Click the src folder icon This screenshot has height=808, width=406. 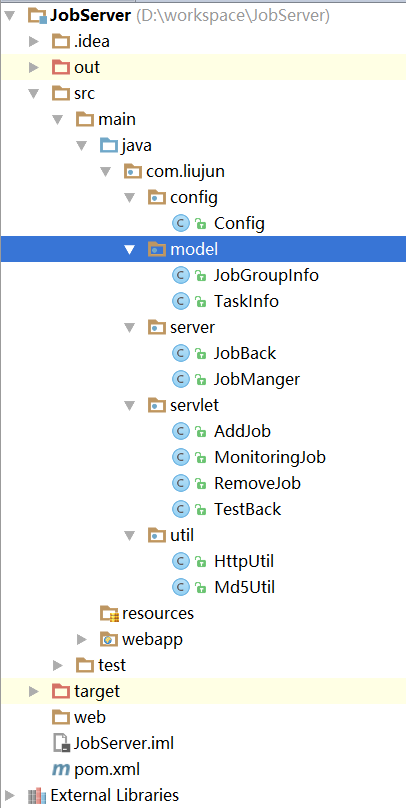tap(61, 94)
